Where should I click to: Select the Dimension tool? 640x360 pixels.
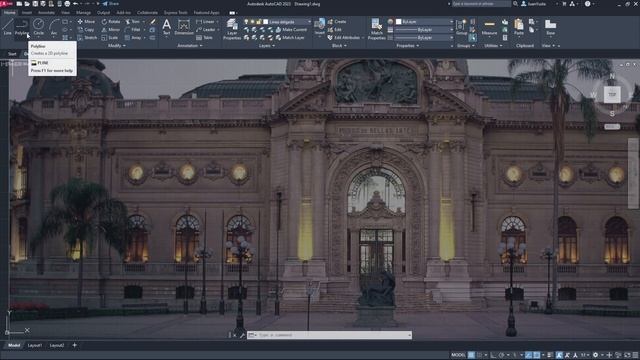tap(184, 27)
